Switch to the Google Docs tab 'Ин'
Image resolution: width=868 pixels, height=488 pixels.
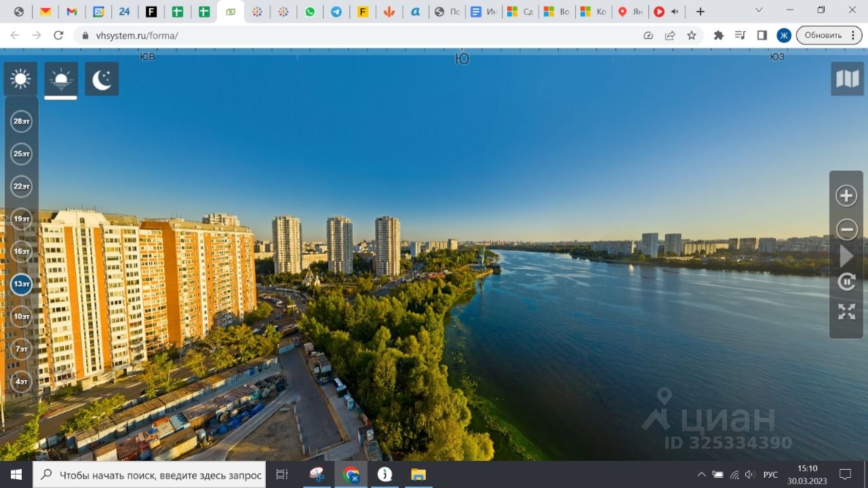pos(484,12)
